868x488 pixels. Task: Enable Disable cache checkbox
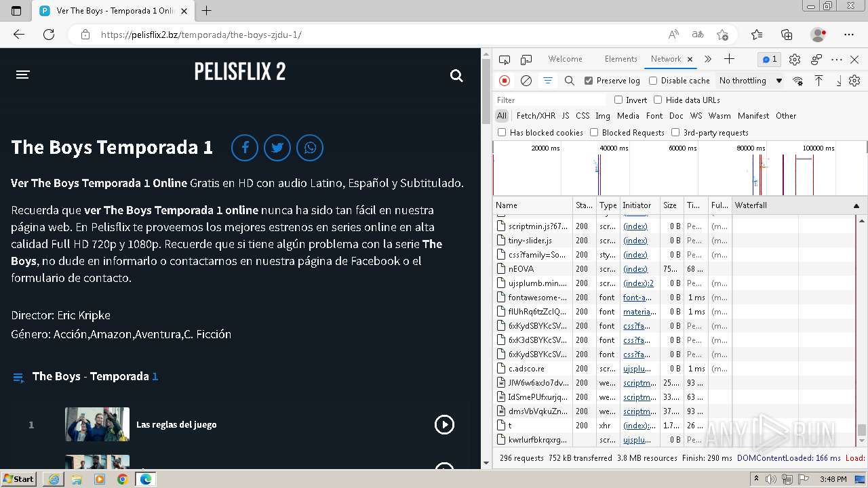point(653,81)
